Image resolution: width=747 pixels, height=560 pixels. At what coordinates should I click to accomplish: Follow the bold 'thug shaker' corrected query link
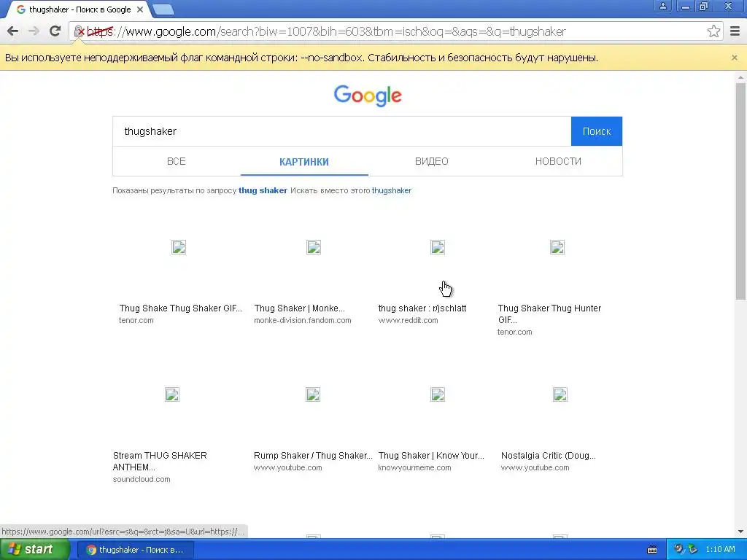coord(263,190)
